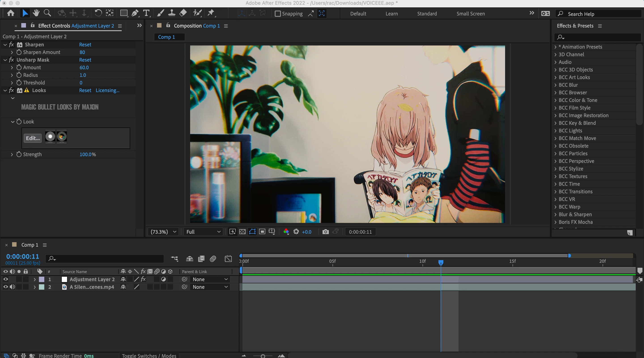The height and width of the screenshot is (358, 644).
Task: Switch to the Standard workspace
Action: (x=427, y=14)
